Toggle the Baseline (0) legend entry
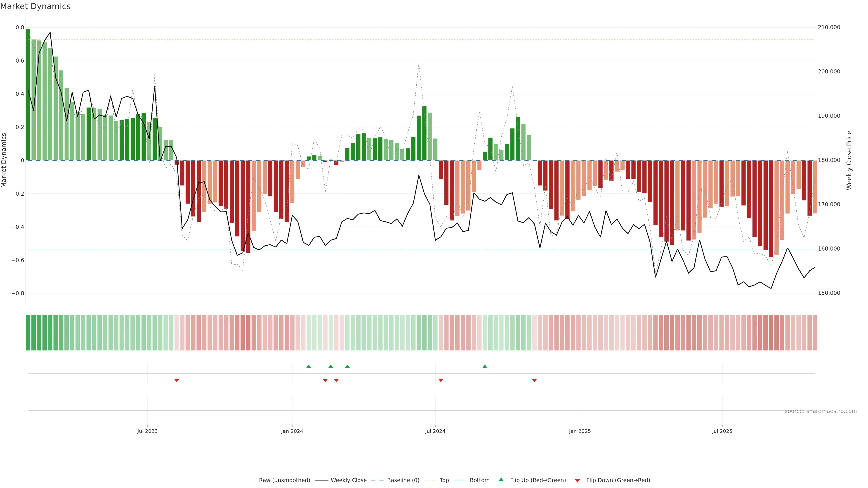This screenshot has width=868, height=488. point(403,480)
